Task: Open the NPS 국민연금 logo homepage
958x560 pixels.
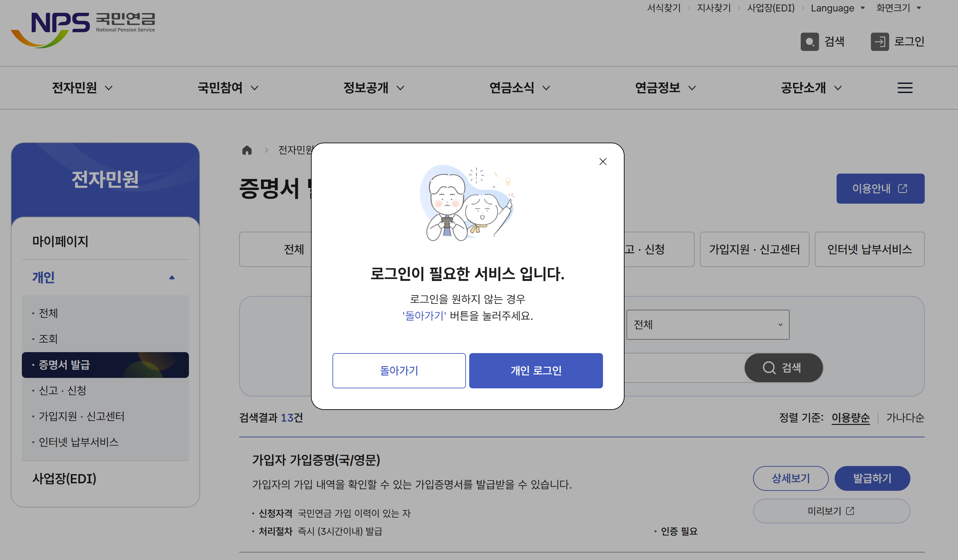Action: 83,30
